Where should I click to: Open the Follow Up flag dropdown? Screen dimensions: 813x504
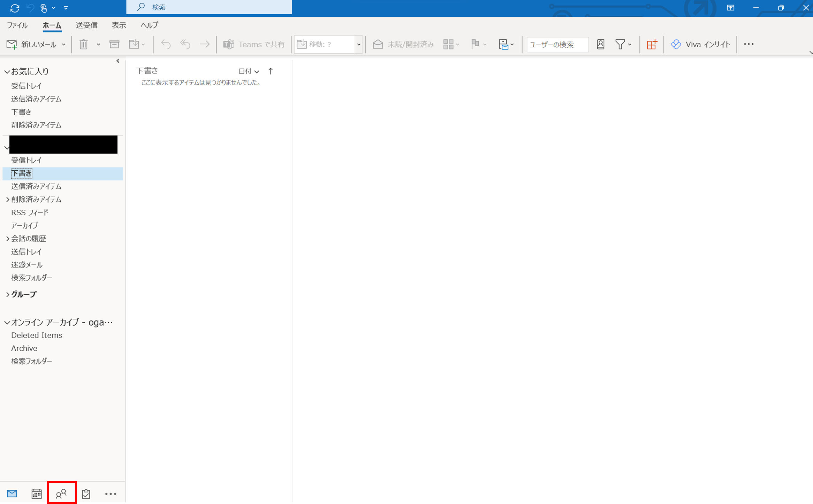click(x=479, y=44)
